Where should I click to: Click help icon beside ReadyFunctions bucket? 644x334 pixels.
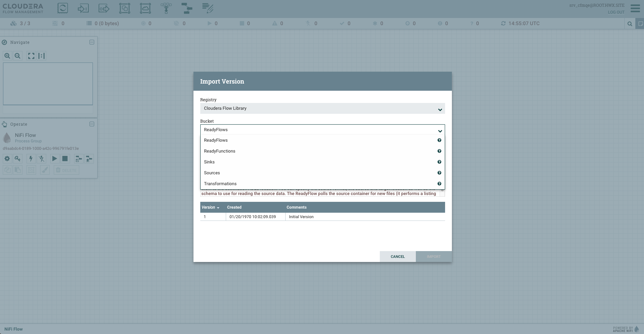439,151
